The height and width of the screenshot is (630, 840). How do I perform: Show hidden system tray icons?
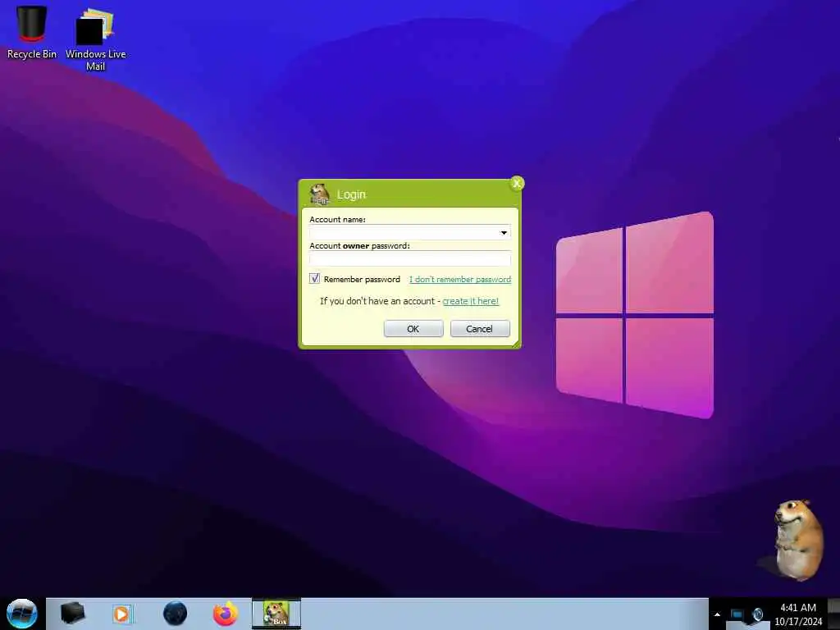coord(717,614)
